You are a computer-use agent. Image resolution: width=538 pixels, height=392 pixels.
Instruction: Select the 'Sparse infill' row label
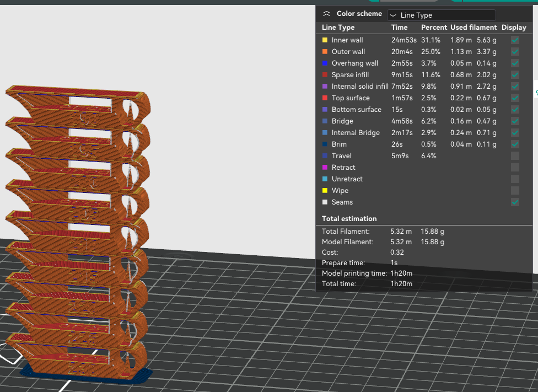351,75
